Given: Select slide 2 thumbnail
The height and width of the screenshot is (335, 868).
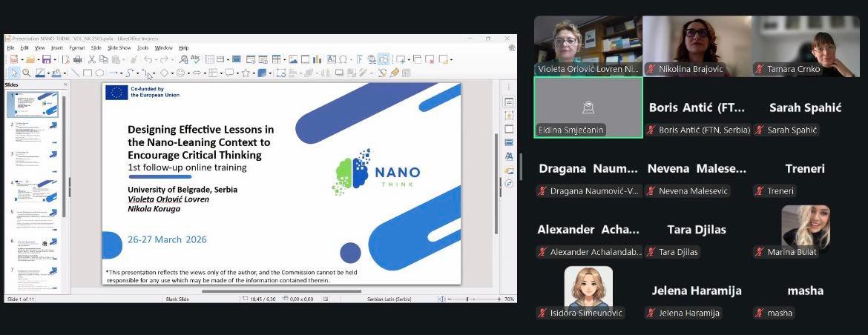Looking at the screenshot, I should pyautogui.click(x=35, y=132).
